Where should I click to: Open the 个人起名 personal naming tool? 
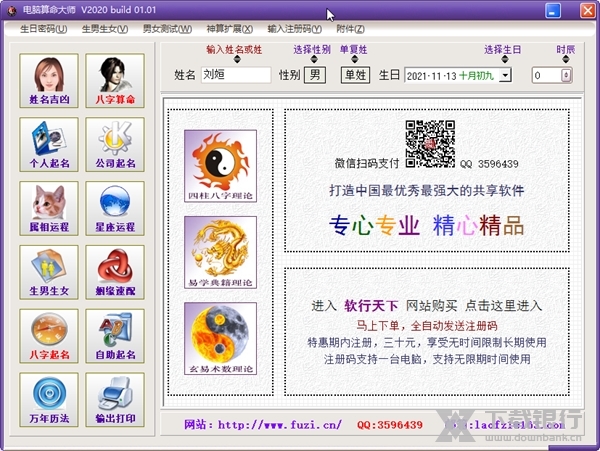[49, 145]
